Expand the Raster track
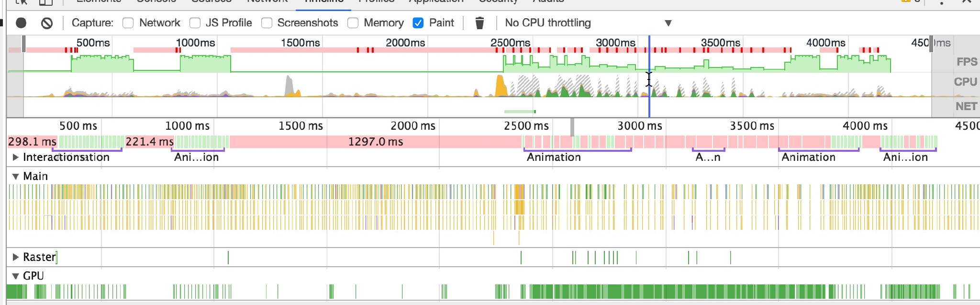 pyautogui.click(x=15, y=257)
